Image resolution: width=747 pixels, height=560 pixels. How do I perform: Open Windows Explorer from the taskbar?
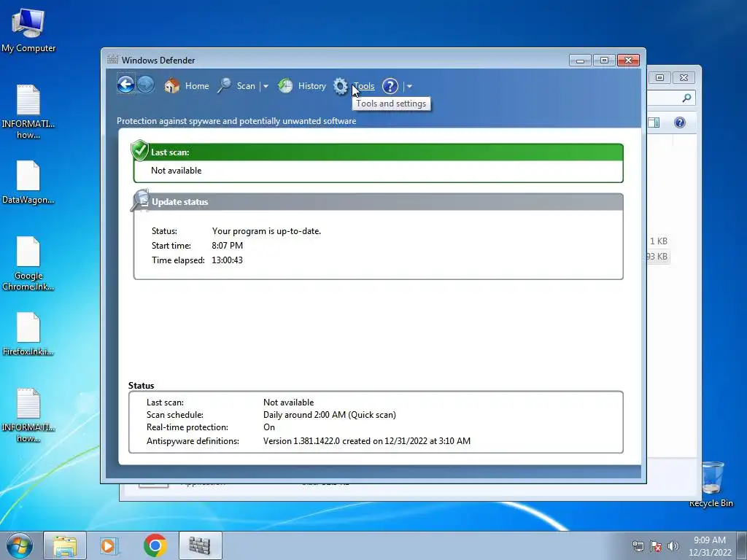point(65,545)
